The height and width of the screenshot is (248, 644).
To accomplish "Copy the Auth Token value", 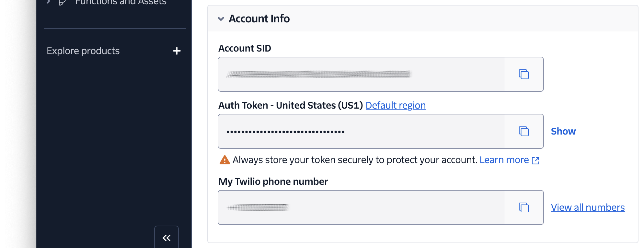I will [523, 131].
